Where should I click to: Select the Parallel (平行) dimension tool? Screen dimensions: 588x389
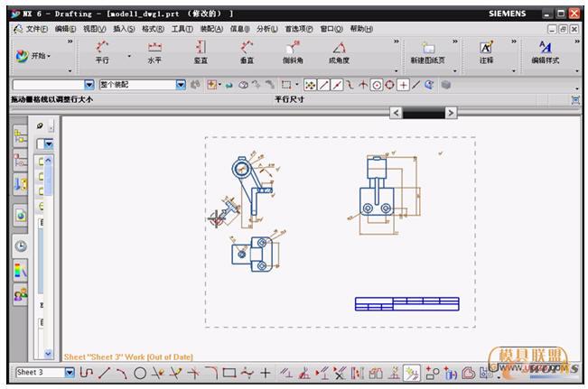[102, 51]
